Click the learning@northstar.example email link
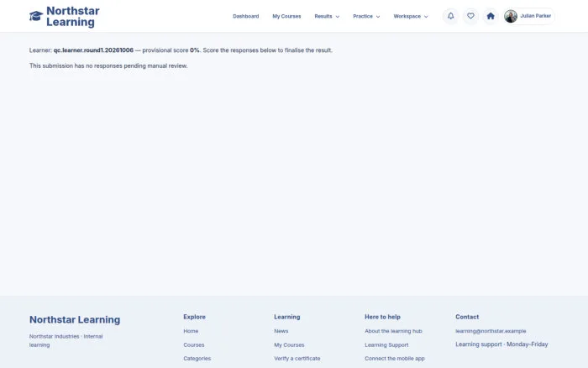 click(x=491, y=331)
